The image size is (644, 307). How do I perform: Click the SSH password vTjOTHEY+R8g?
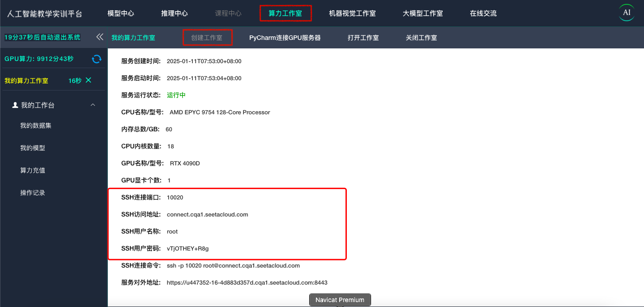tap(188, 249)
